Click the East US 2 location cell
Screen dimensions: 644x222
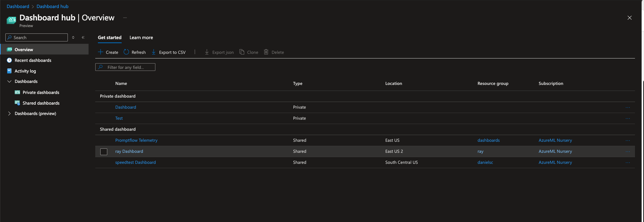(x=394, y=151)
